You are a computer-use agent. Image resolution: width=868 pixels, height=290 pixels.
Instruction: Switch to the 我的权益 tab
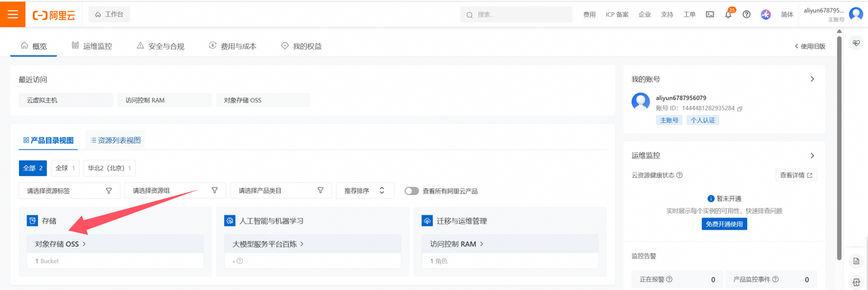301,46
